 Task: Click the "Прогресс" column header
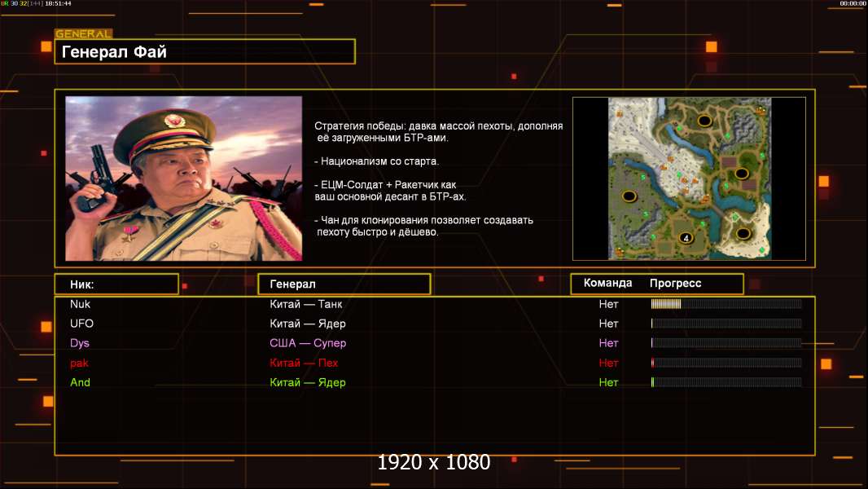pos(675,284)
